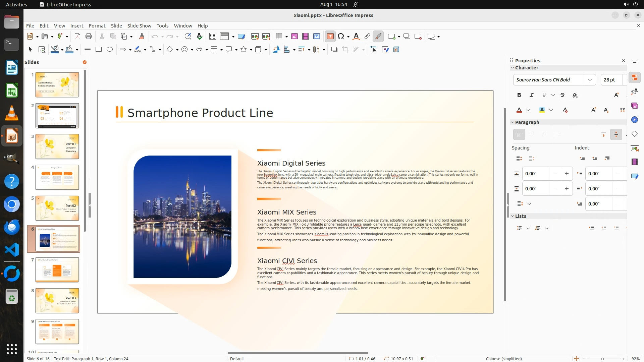Toggle Bold in Character panel
Viewport: 644px width, 362px height.
coord(519,95)
